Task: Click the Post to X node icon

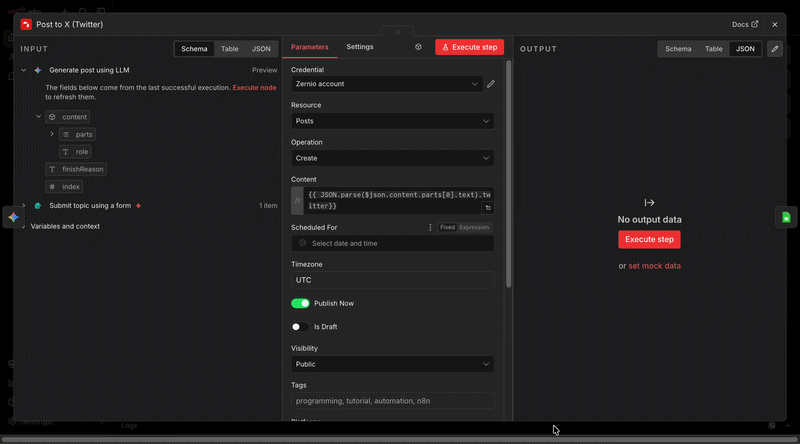Action: (26, 24)
